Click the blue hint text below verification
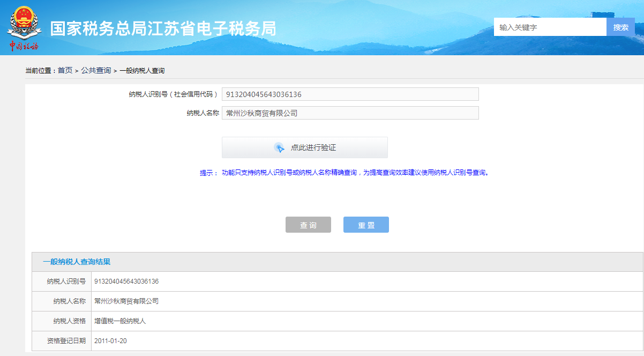This screenshot has width=644, height=356. point(355,173)
